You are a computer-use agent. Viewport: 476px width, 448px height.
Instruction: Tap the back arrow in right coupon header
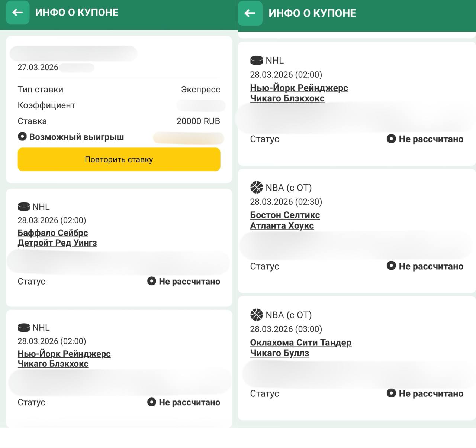[250, 13]
